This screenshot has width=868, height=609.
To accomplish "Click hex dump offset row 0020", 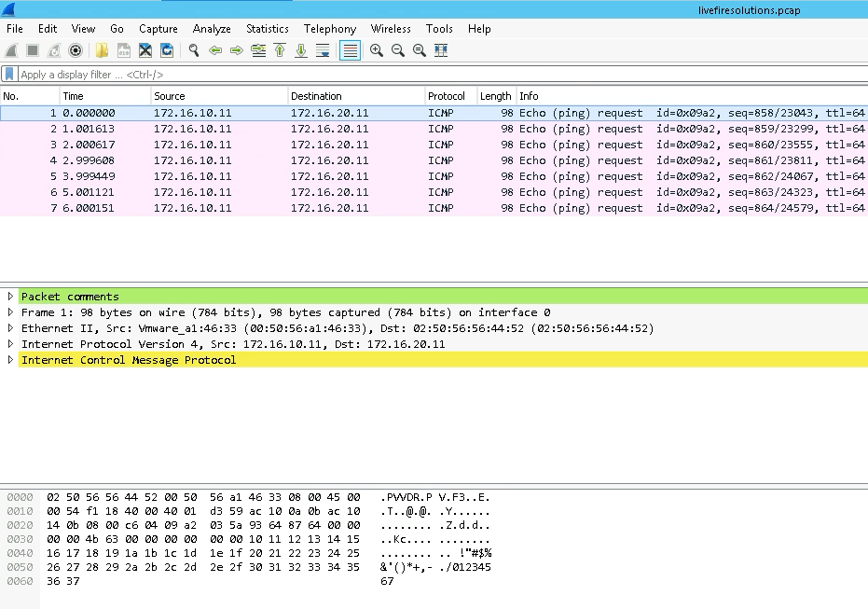I will coord(20,525).
